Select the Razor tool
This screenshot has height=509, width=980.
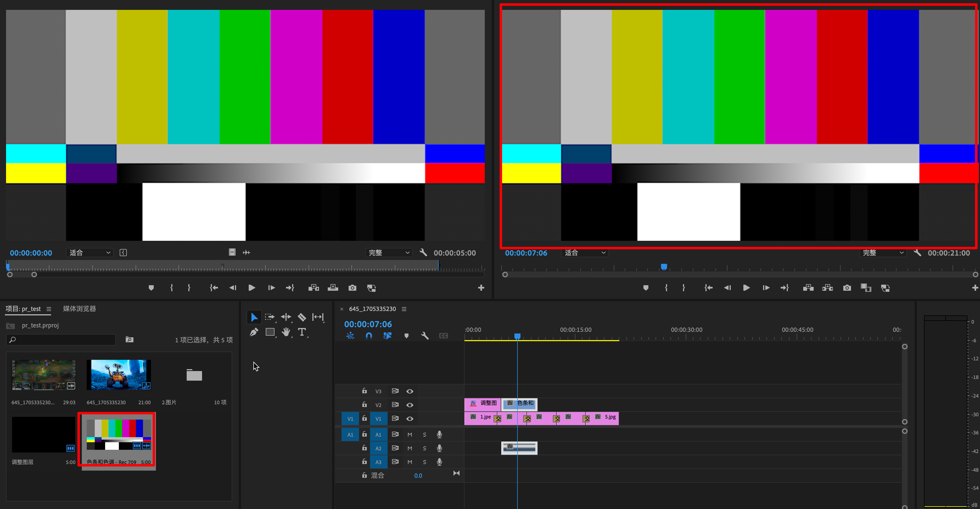click(302, 317)
